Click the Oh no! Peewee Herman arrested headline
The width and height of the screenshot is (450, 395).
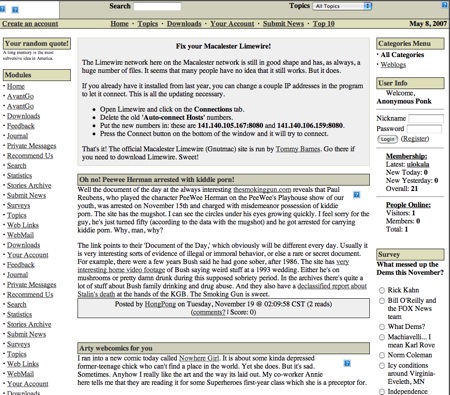pos(157,180)
